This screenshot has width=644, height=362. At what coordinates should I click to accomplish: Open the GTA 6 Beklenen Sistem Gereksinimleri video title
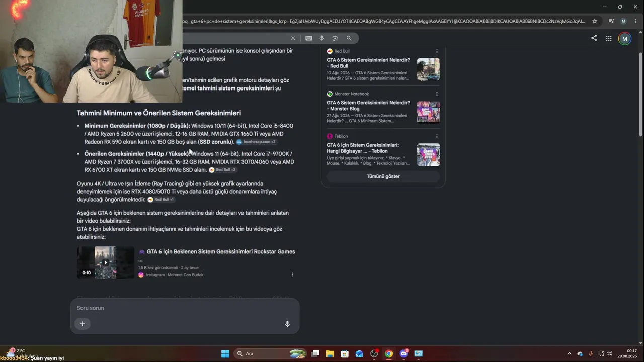tap(217, 255)
